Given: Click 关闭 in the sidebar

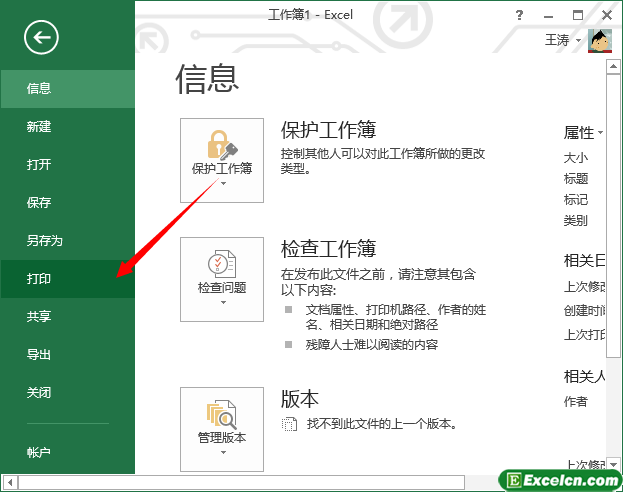Looking at the screenshot, I should coord(68,393).
